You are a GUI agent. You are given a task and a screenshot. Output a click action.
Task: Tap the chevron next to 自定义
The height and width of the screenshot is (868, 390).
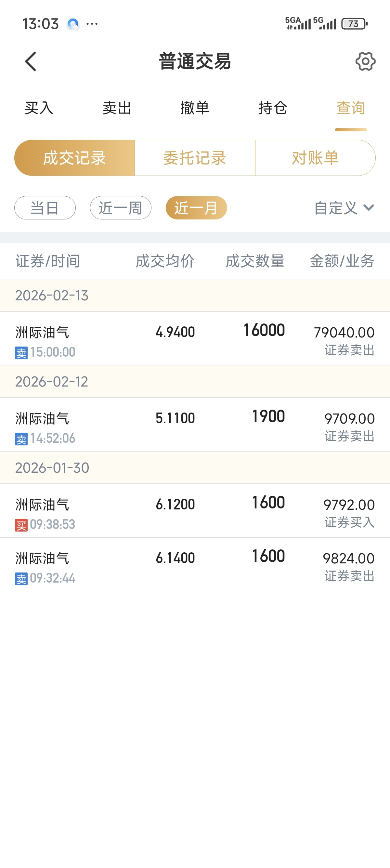369,207
